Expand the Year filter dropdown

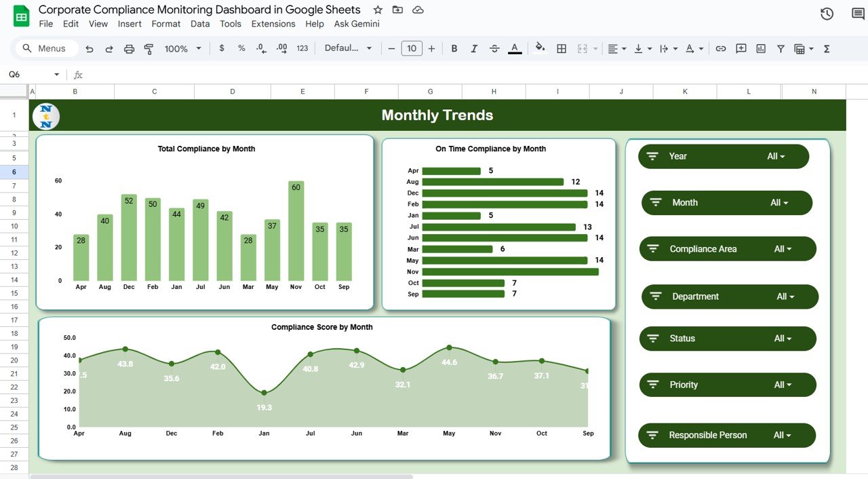coord(776,157)
